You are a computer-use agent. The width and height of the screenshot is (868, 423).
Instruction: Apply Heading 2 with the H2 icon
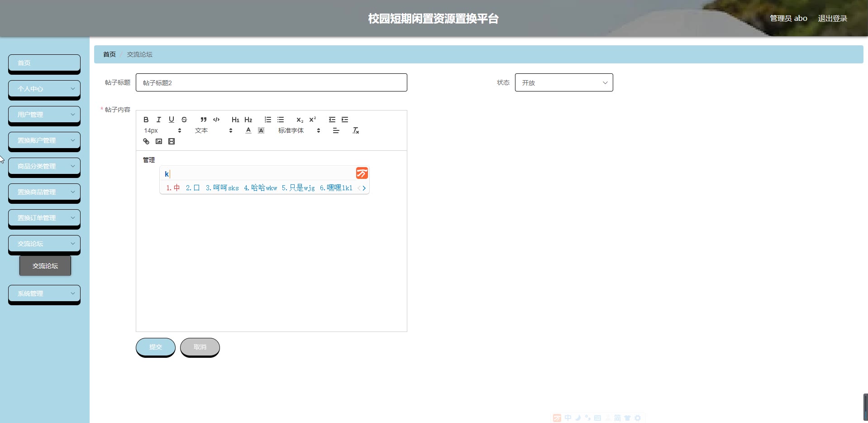click(248, 120)
